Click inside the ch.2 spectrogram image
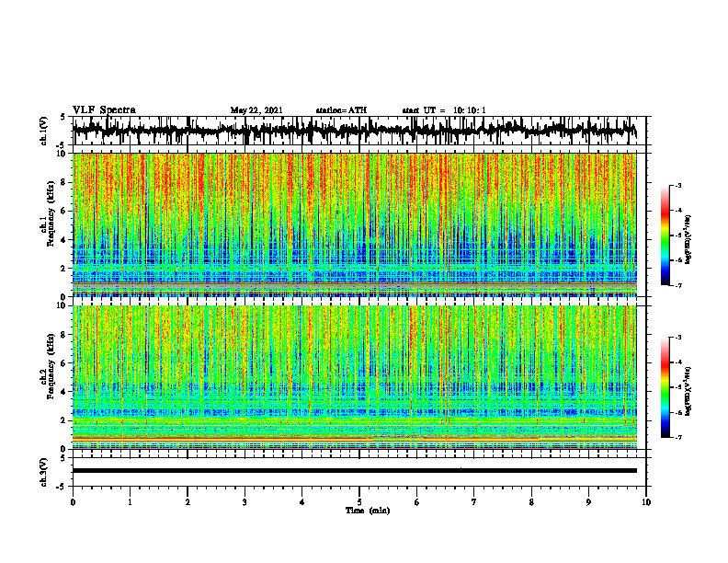Image resolution: width=728 pixels, height=563 pixels. click(354, 377)
